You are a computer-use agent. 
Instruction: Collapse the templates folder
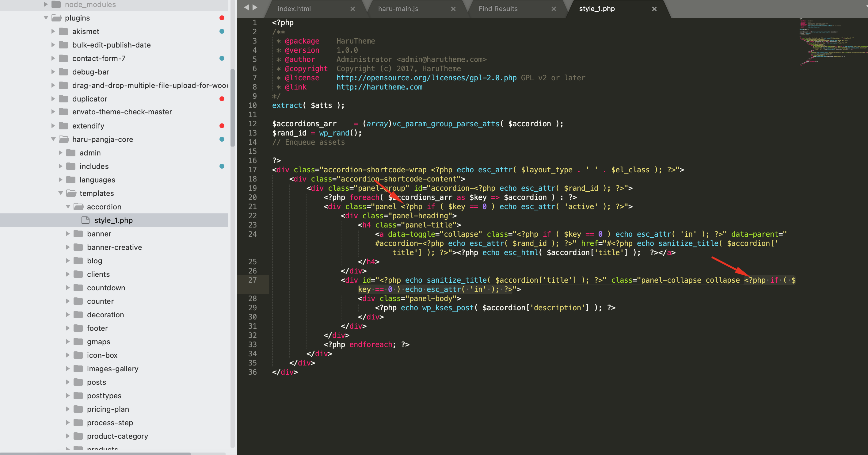[x=61, y=193]
